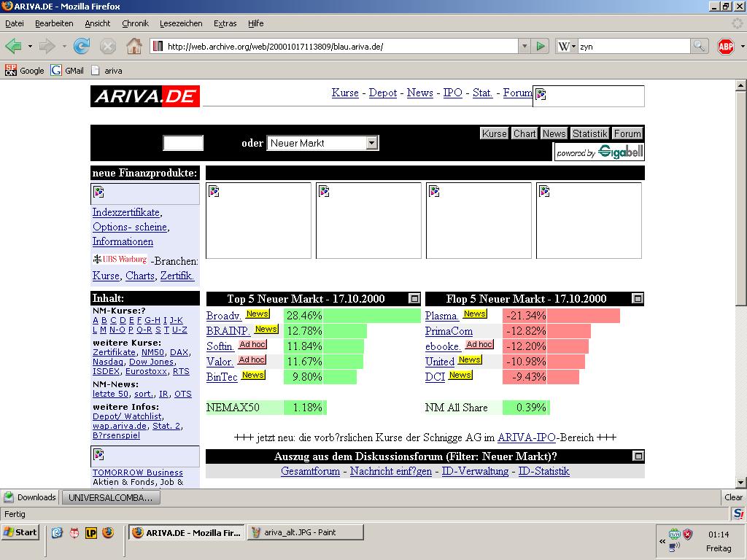
Task: Click the PrimaCom stock link
Action: (x=449, y=331)
